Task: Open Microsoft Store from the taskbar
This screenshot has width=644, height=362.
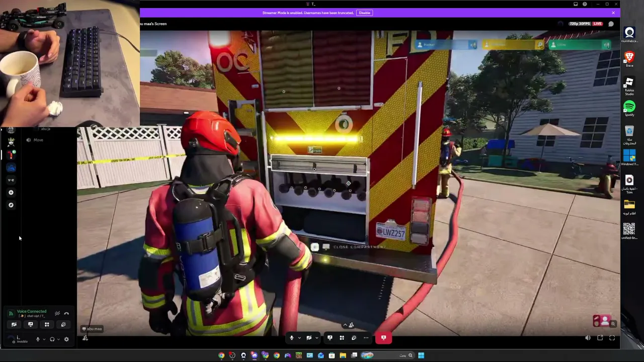Action: [332, 355]
